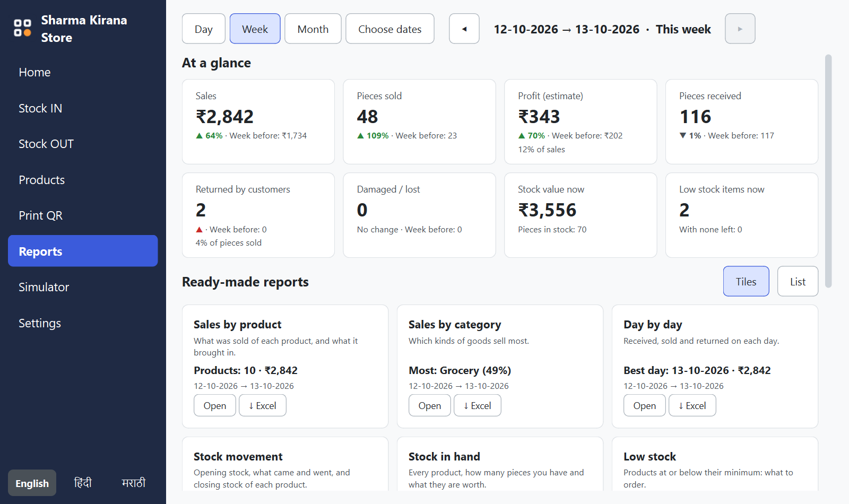849x504 pixels.
Task: Click the Profit (estimate) ₹343 card
Action: click(x=581, y=121)
